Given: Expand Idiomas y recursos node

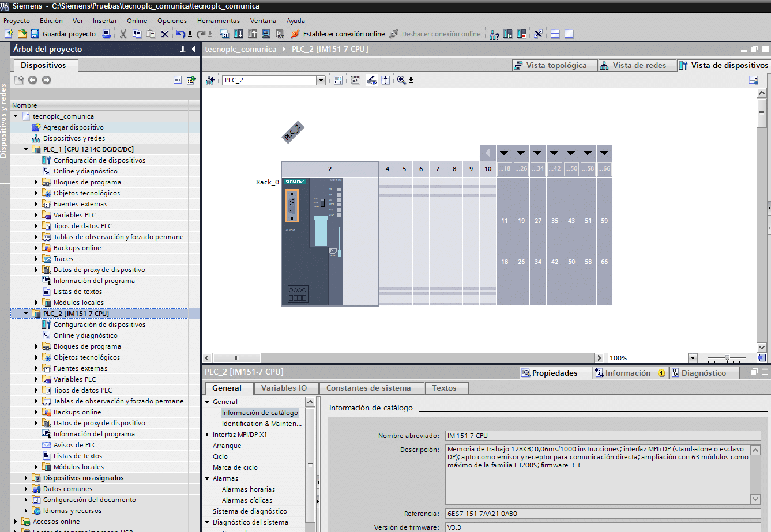Looking at the screenshot, I should [x=26, y=511].
